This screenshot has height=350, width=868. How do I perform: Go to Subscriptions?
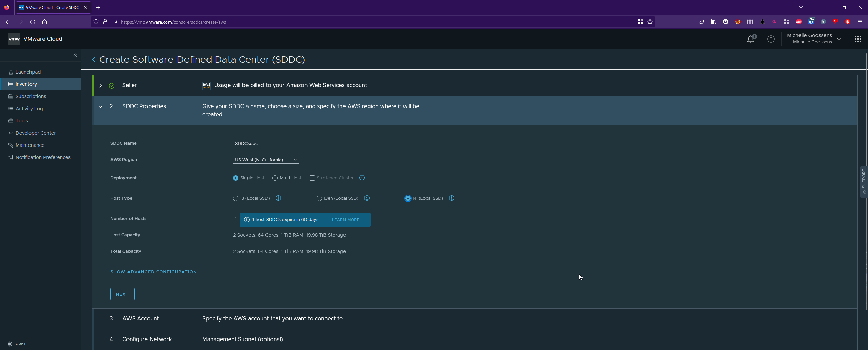(31, 96)
